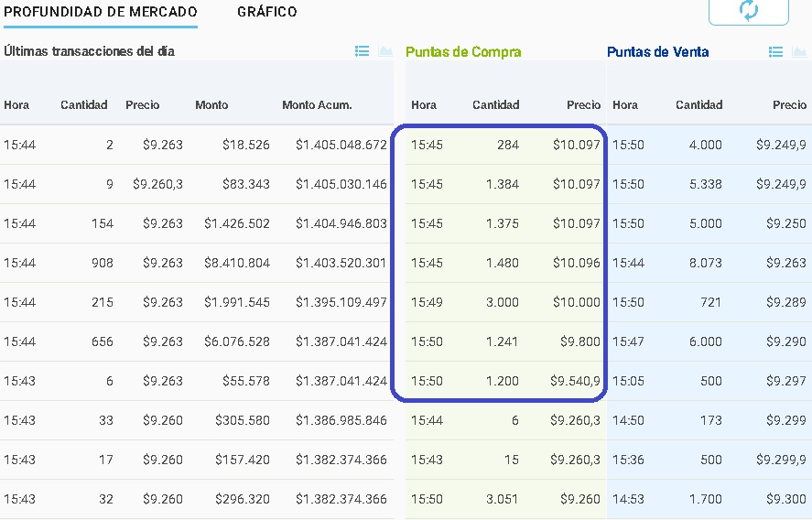Select the $10.000 buy price row
The height and width of the screenshot is (520, 812).
[505, 302]
